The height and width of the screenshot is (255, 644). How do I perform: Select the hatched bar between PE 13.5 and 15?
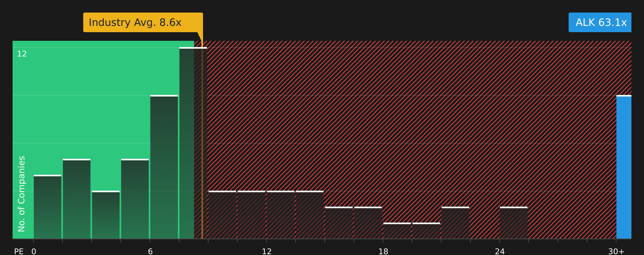point(310,215)
